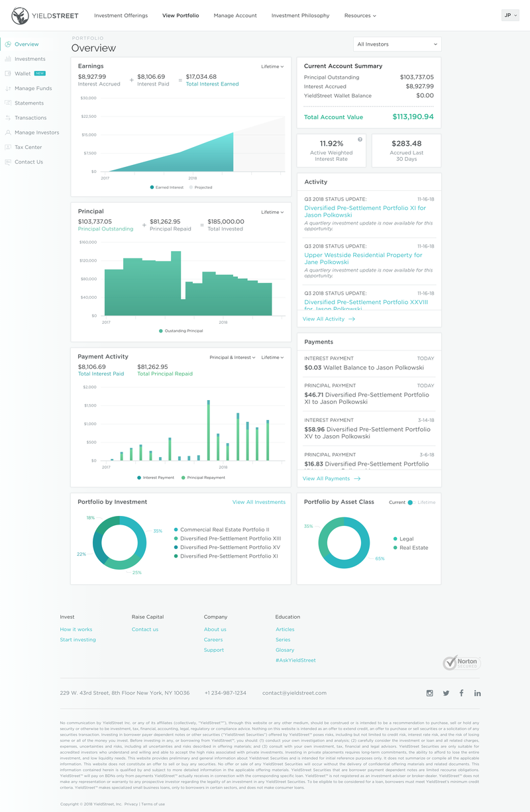Click the NEW badge beside Wallet
This screenshot has height=812, width=530.
40,74
